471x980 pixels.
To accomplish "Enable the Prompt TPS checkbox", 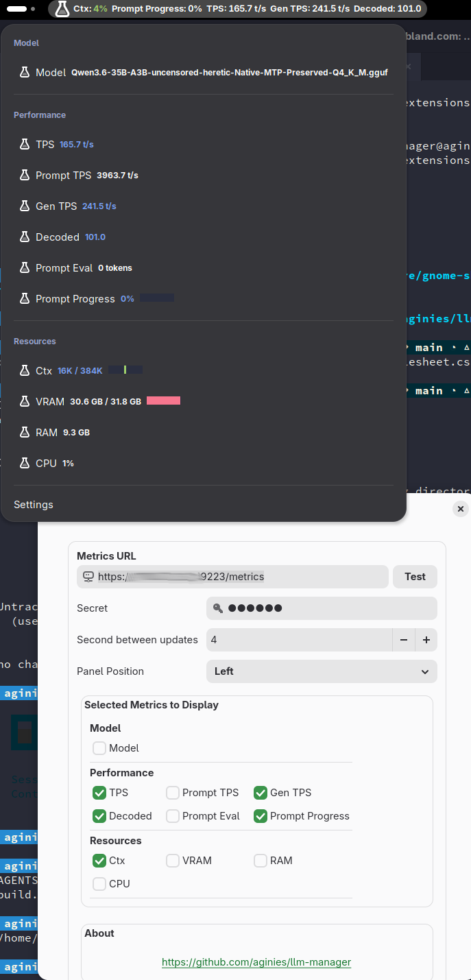I will (x=173, y=793).
